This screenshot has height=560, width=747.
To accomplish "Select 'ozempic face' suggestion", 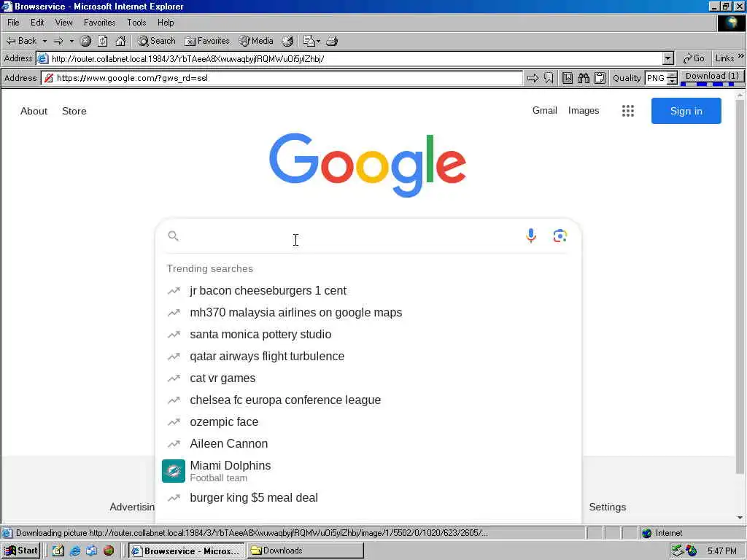I will (368, 422).
